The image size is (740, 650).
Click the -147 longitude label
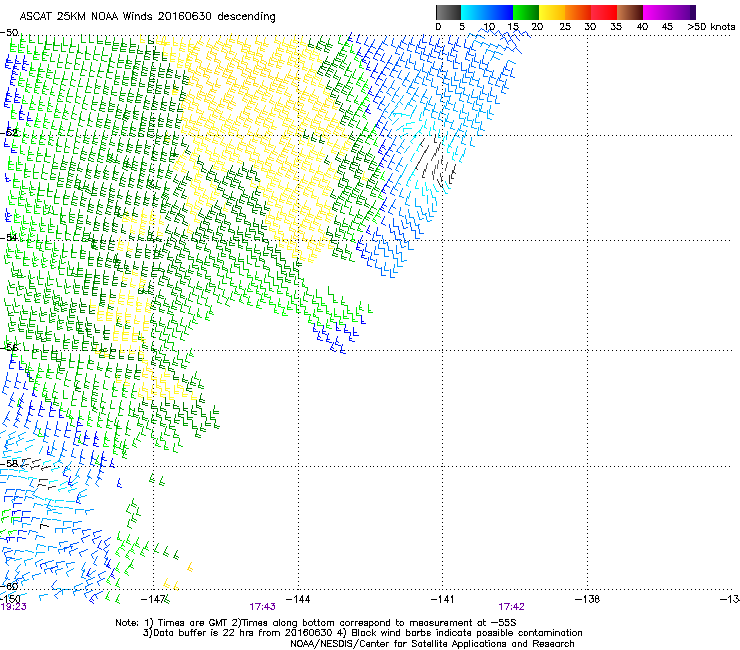tap(153, 599)
